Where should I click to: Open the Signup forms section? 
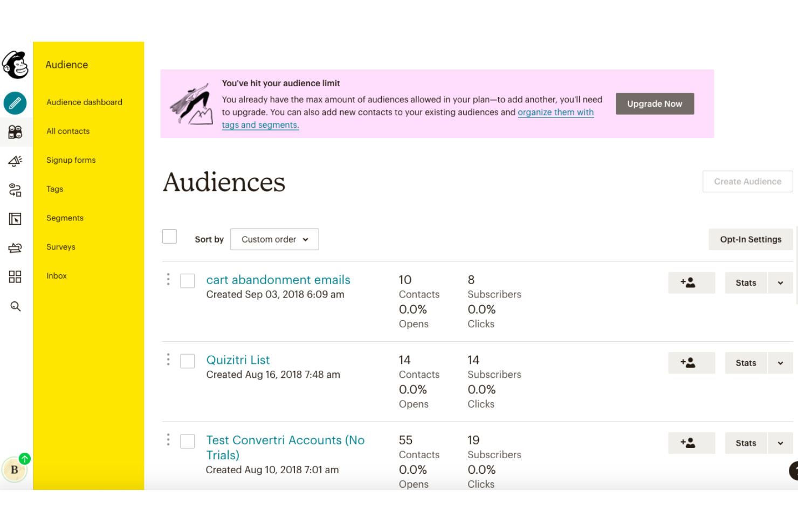pyautogui.click(x=71, y=160)
